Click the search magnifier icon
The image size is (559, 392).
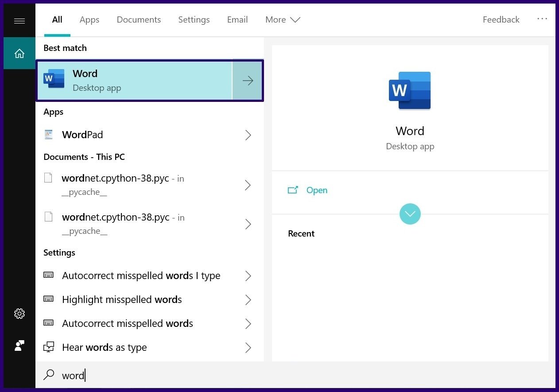[49, 375]
